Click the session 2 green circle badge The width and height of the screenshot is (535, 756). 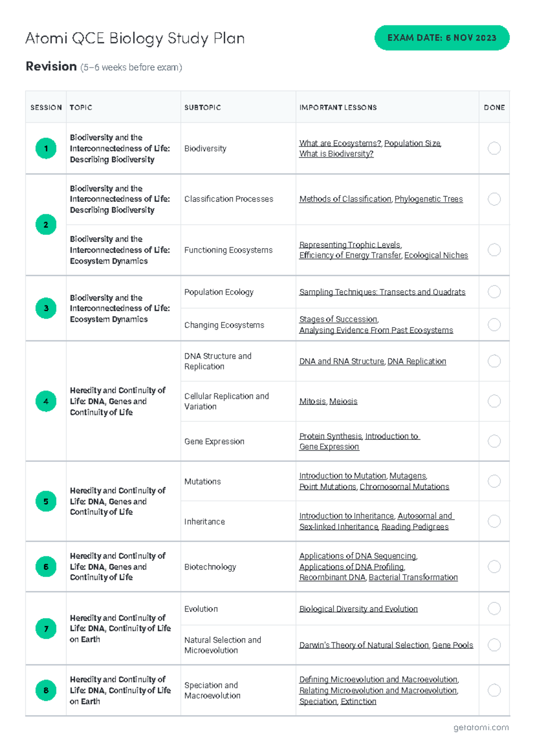pos(46,225)
